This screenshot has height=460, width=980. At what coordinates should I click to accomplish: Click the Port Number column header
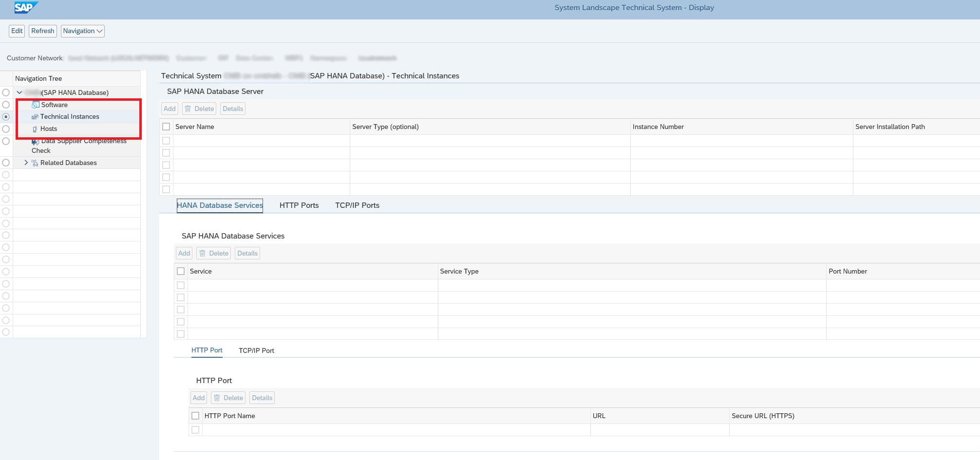903,271
